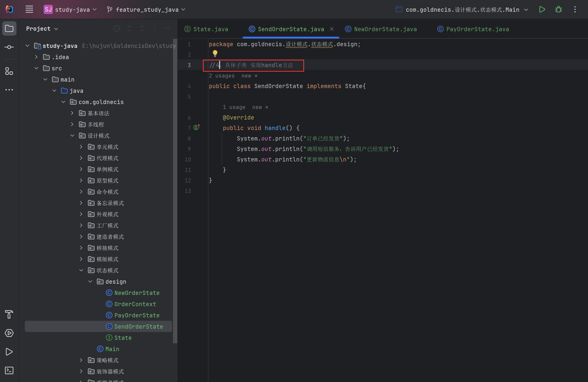Open the Run tool window
This screenshot has height=382, width=588.
9,352
